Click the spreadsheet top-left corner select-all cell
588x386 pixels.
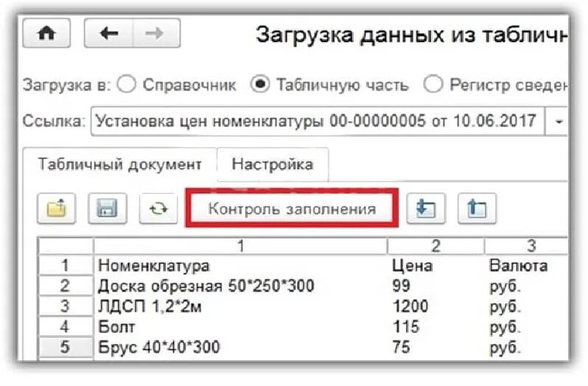(x=66, y=246)
